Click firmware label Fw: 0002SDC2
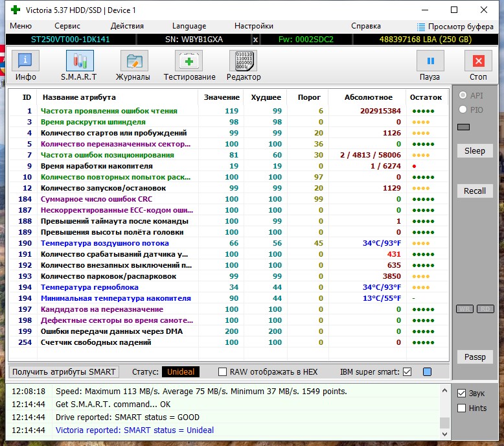 pos(306,40)
